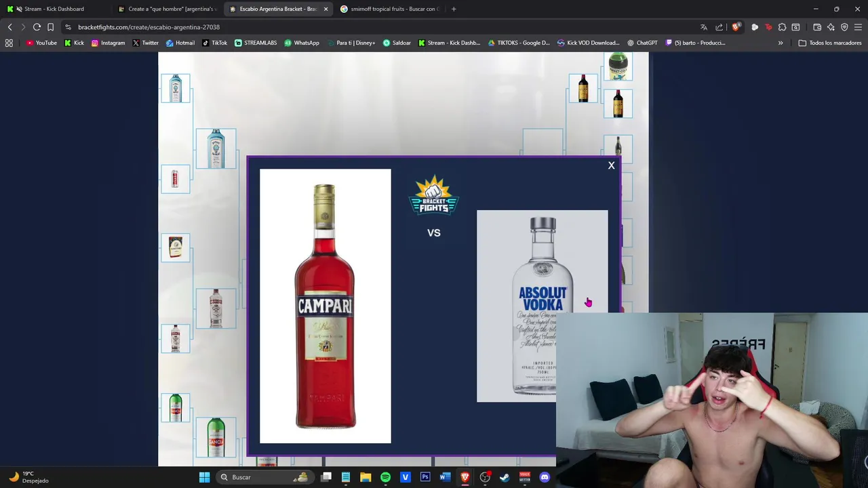
Task: Open Steam from the taskbar
Action: click(x=505, y=477)
